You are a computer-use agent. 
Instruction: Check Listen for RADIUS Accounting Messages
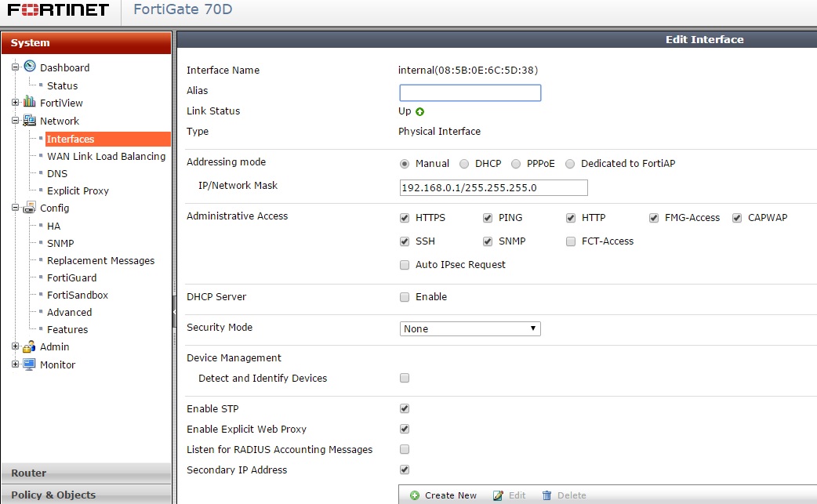click(x=405, y=449)
